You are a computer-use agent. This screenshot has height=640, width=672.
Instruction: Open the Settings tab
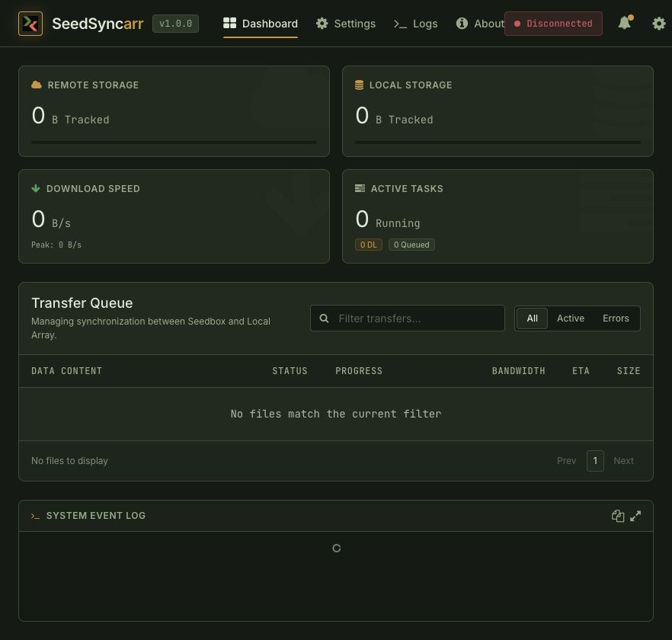pos(346,24)
